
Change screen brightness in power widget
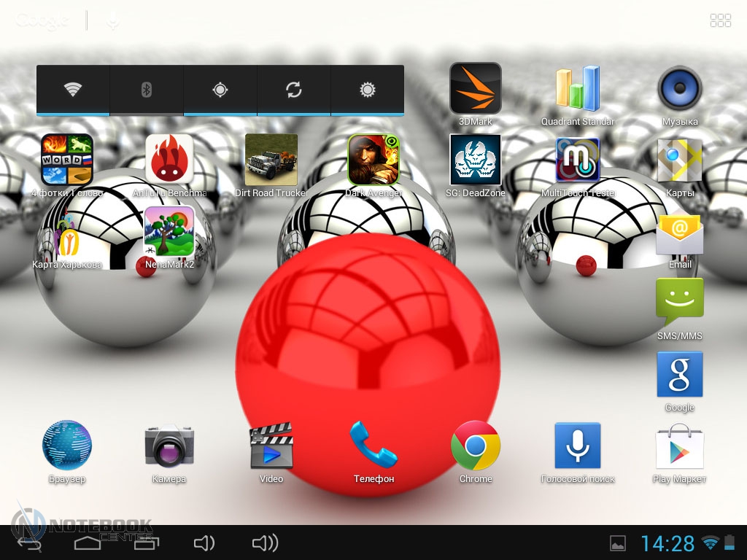pos(367,90)
